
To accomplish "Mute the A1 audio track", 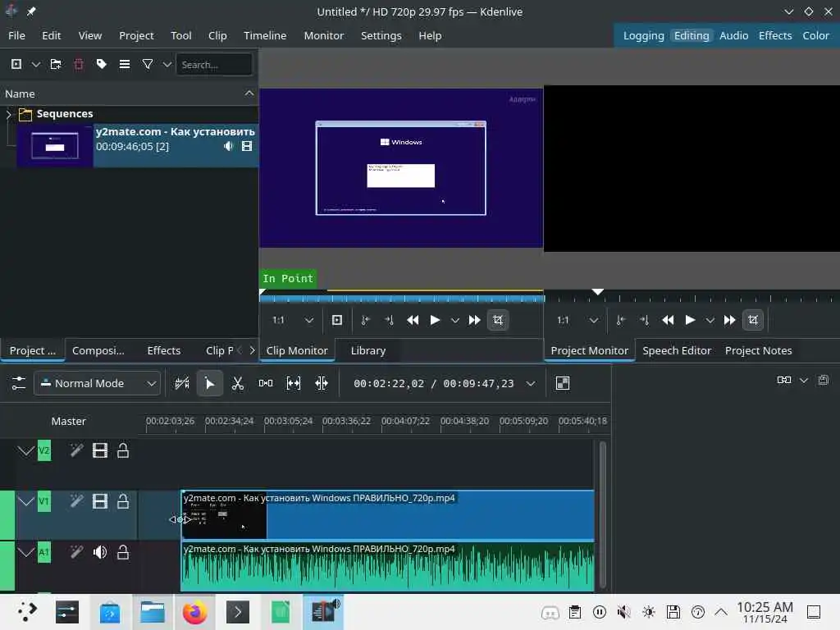I will click(x=100, y=552).
